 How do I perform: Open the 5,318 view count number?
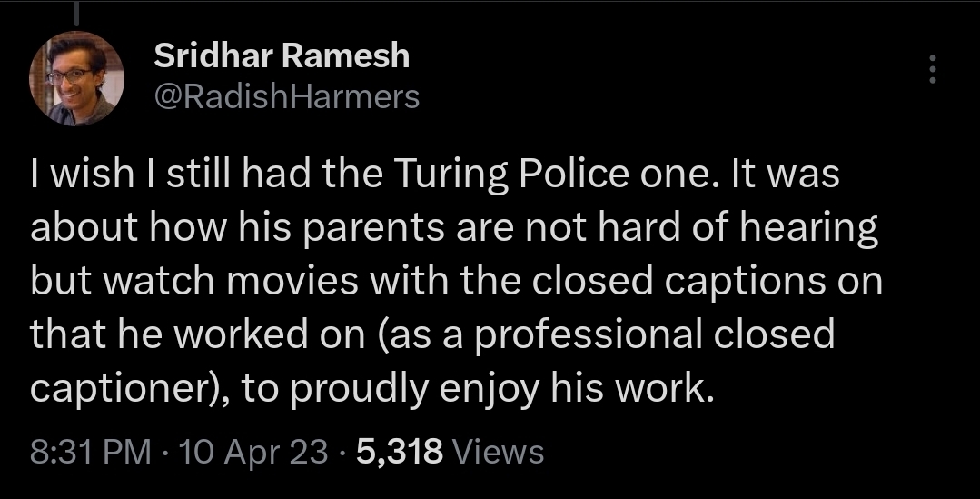(401, 452)
